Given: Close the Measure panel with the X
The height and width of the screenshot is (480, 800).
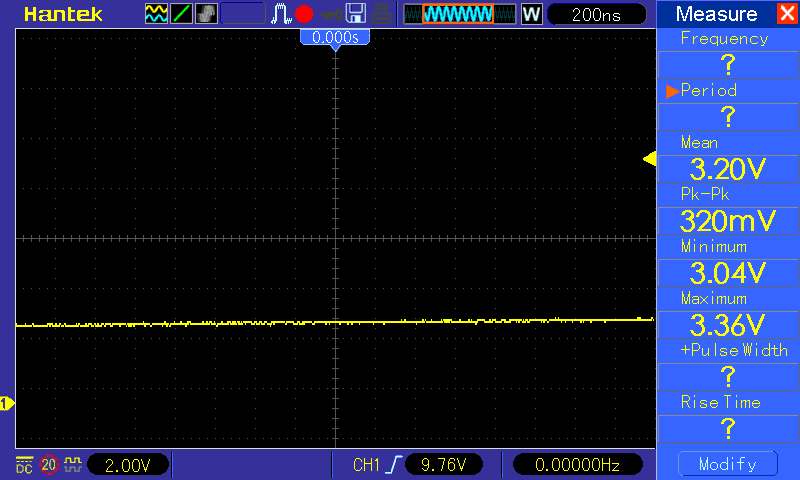Looking at the screenshot, I should pos(787,13).
